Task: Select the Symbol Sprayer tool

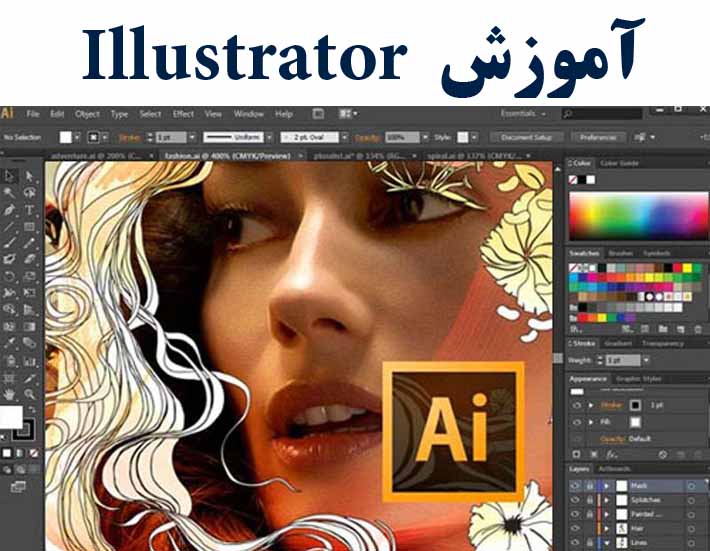Action: coord(10,361)
